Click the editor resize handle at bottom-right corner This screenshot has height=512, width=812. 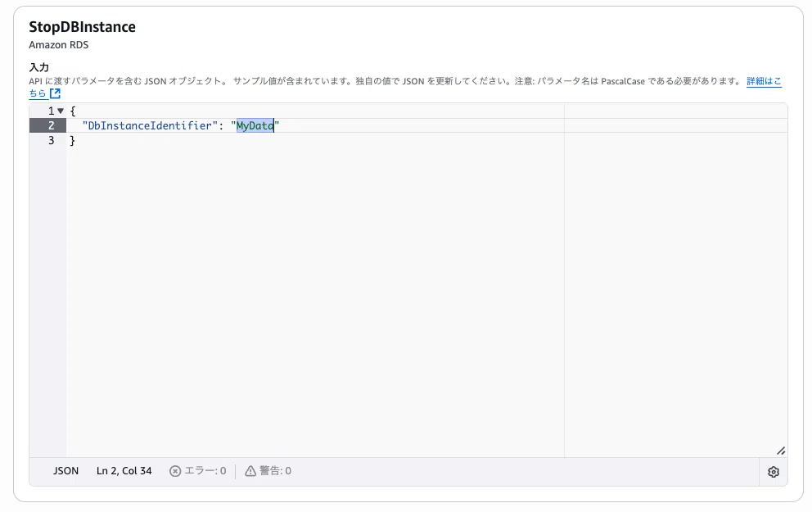pyautogui.click(x=781, y=451)
